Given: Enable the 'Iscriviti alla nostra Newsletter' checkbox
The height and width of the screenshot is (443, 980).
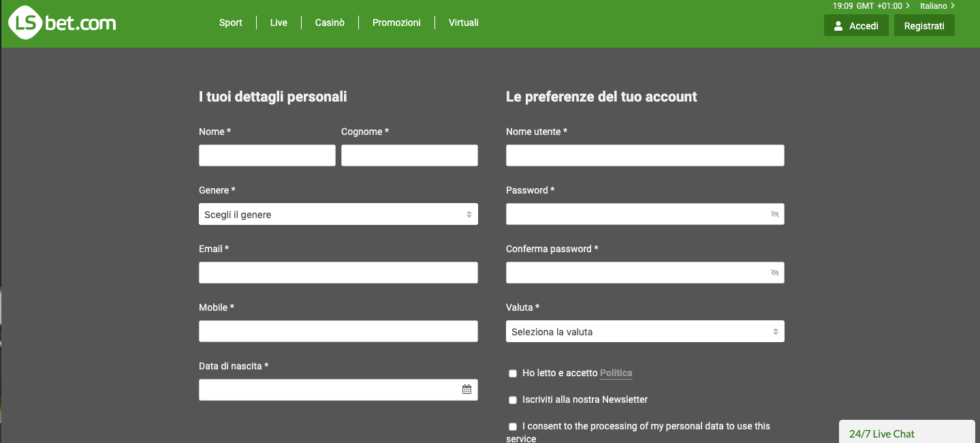Looking at the screenshot, I should [x=512, y=400].
